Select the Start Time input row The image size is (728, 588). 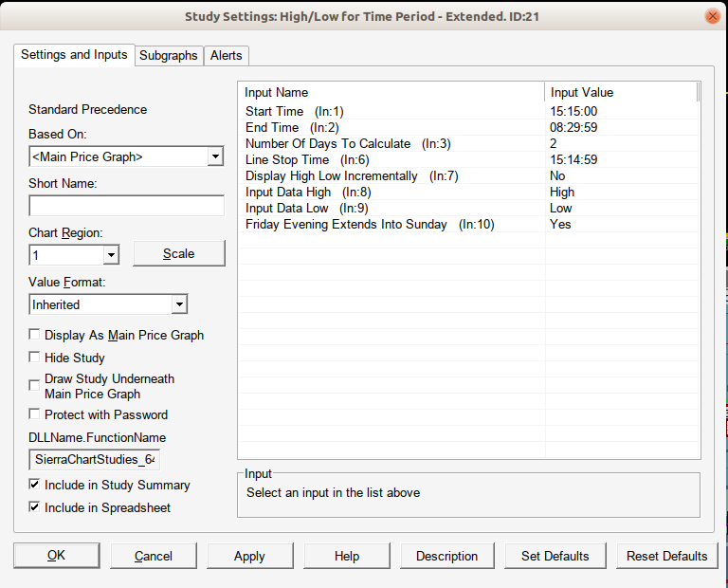click(x=468, y=112)
